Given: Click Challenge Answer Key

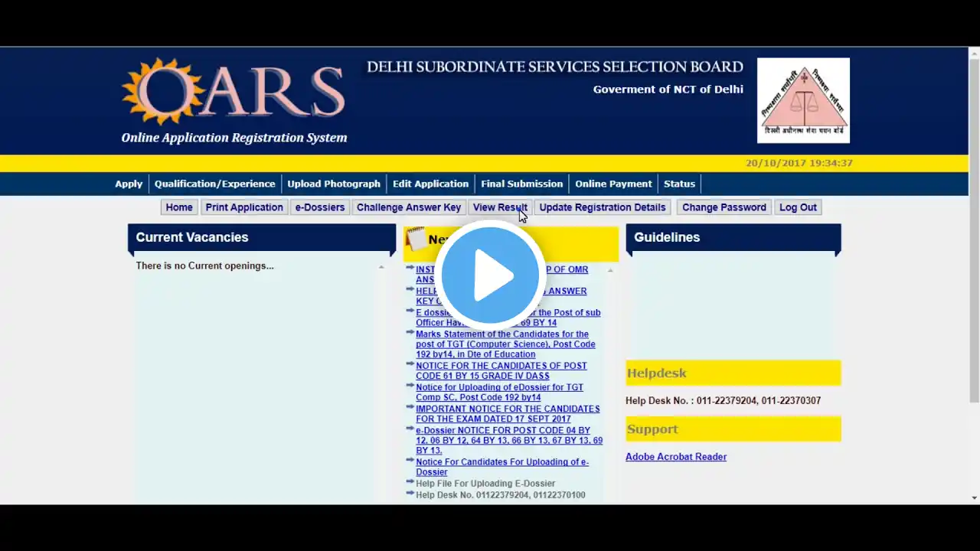Looking at the screenshot, I should (409, 207).
